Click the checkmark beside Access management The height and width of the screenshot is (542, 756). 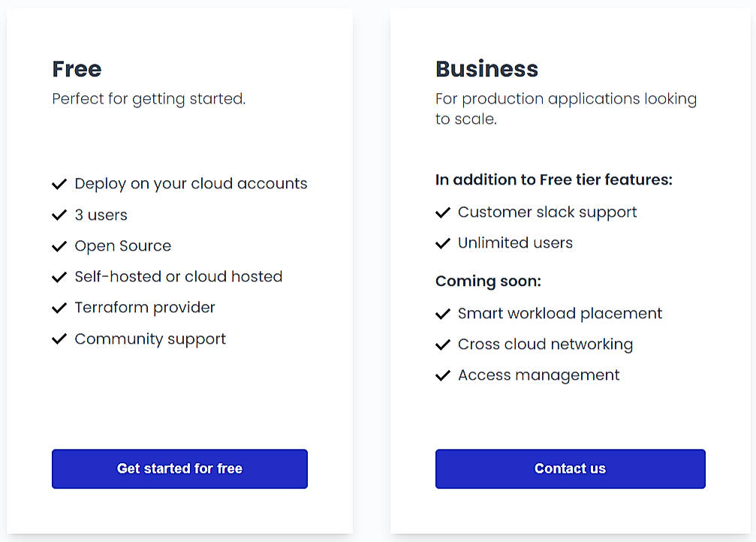coord(443,375)
